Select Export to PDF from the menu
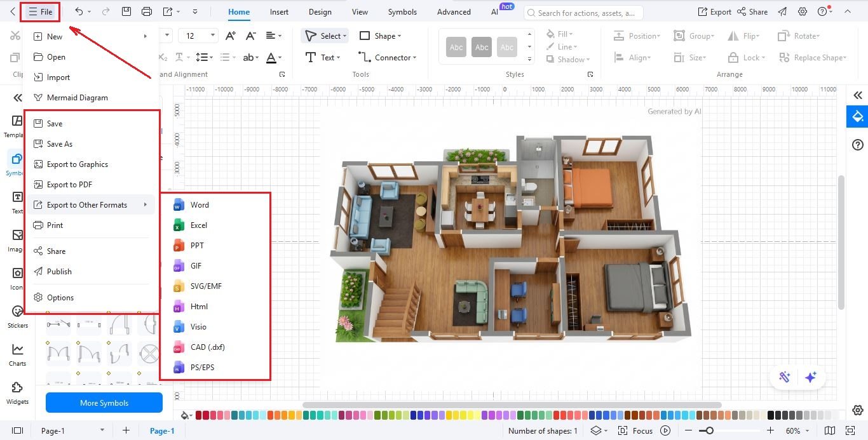Screen dimensions: 868x440 [70, 184]
